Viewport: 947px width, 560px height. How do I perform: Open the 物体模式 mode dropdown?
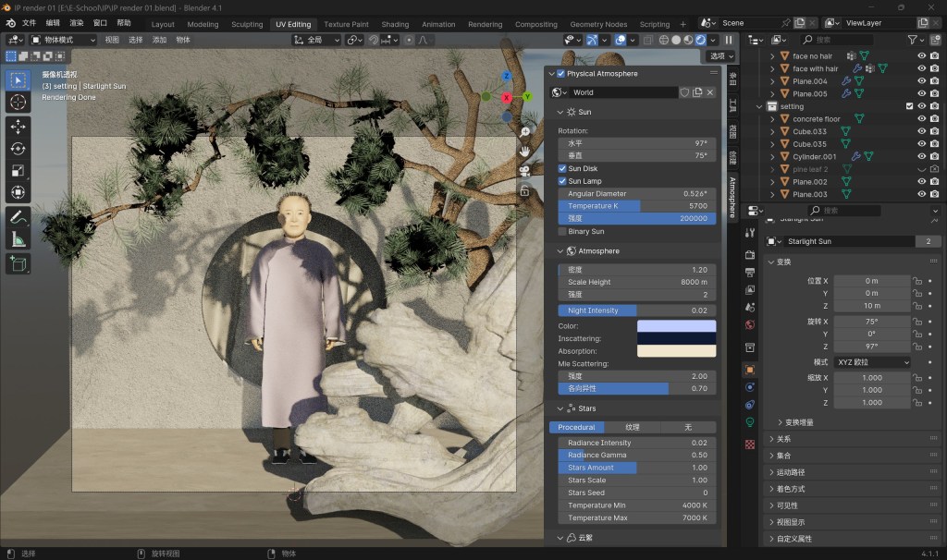(x=63, y=40)
